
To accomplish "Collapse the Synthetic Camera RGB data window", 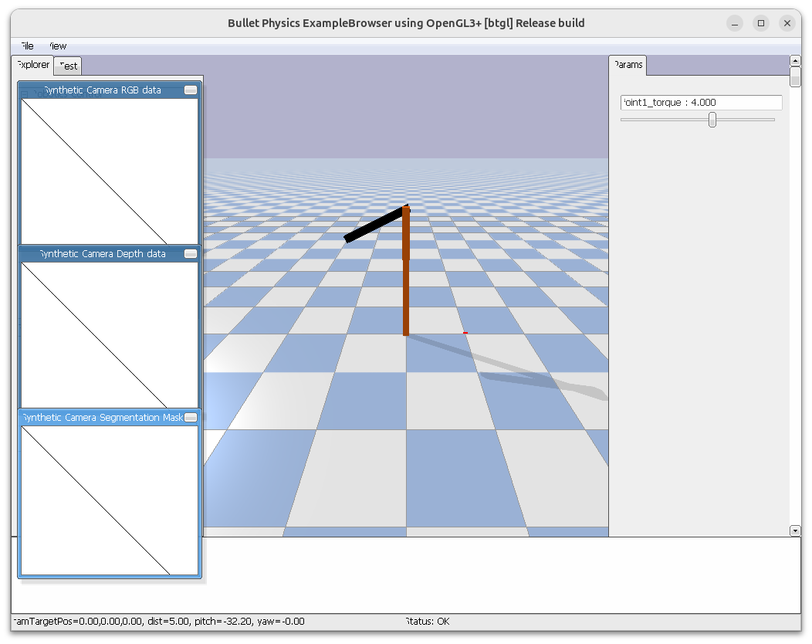I will tap(191, 90).
